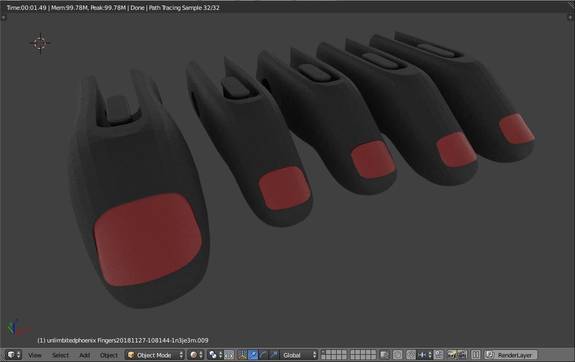Expand the Global orientation dropdown
Viewport: 575px width, 362px height.
tap(299, 355)
